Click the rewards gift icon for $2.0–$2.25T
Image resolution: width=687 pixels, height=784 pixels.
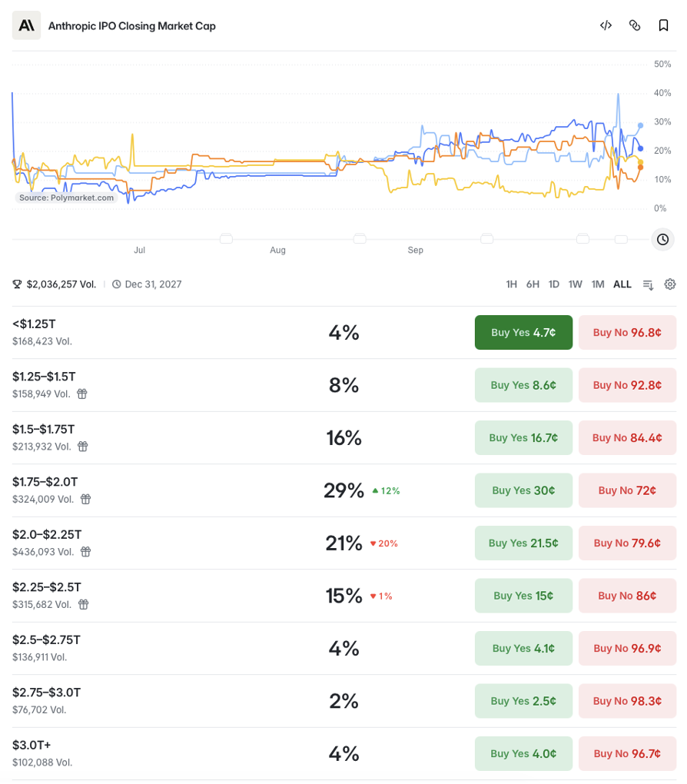coord(86,552)
